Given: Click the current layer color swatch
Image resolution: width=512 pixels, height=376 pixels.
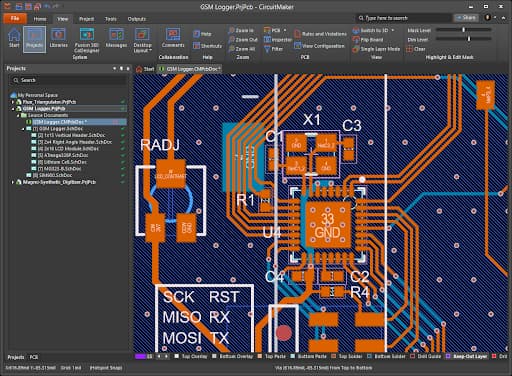Looking at the screenshot, I should point(140,357).
